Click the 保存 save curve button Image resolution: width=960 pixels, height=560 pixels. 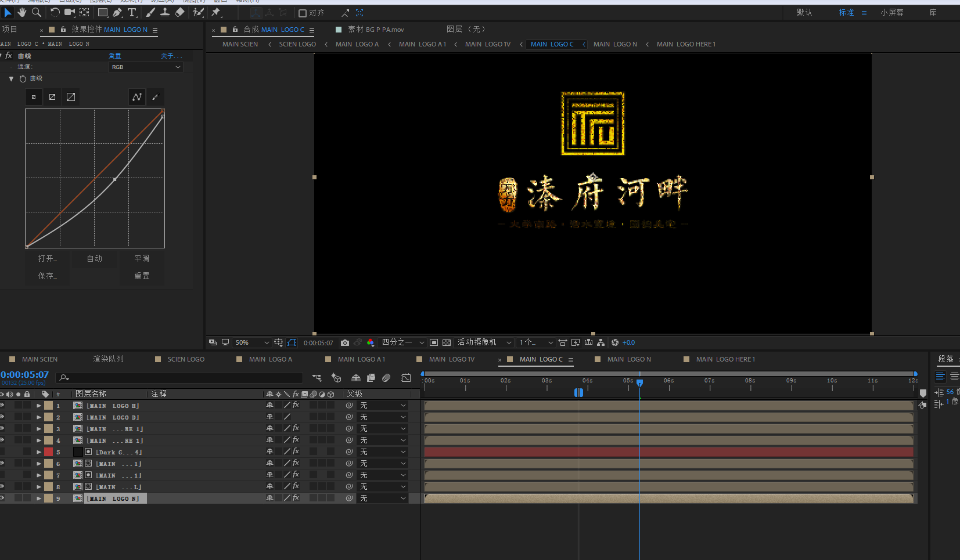pos(48,276)
